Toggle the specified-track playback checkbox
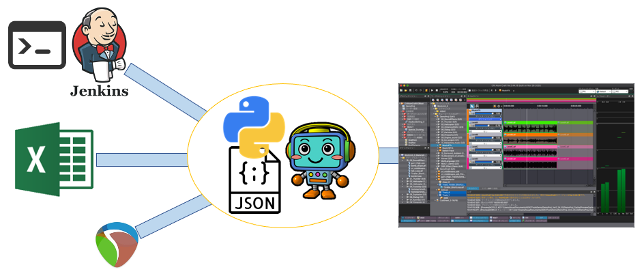644x276 pixels. point(469,90)
